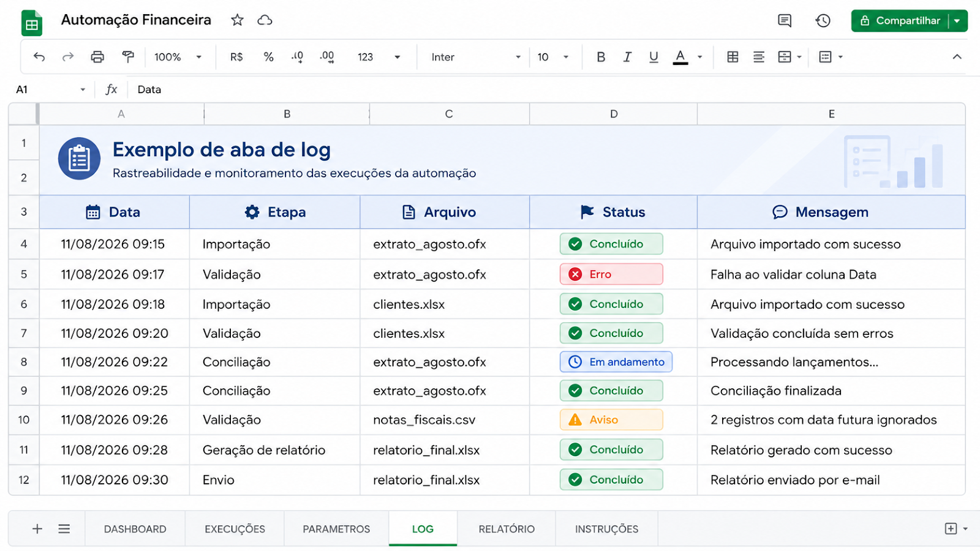The image size is (980, 551).
Task: Select column C header
Action: [x=449, y=114]
